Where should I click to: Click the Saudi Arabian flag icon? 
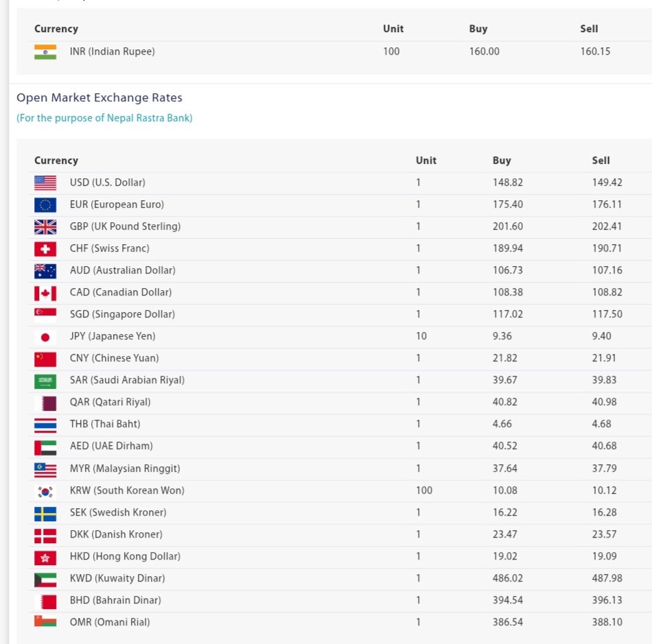point(45,381)
